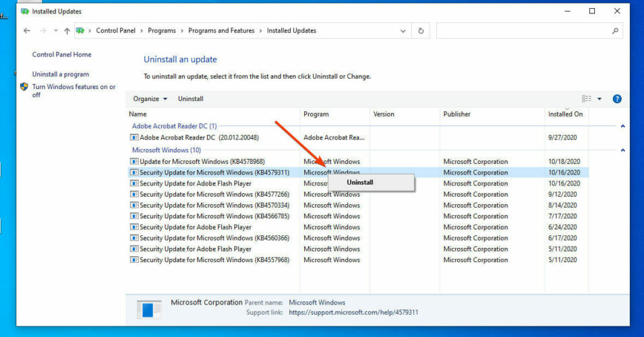Image resolution: width=644 pixels, height=337 pixels.
Task: Maximize the Installed Updates window
Action: tap(592, 11)
